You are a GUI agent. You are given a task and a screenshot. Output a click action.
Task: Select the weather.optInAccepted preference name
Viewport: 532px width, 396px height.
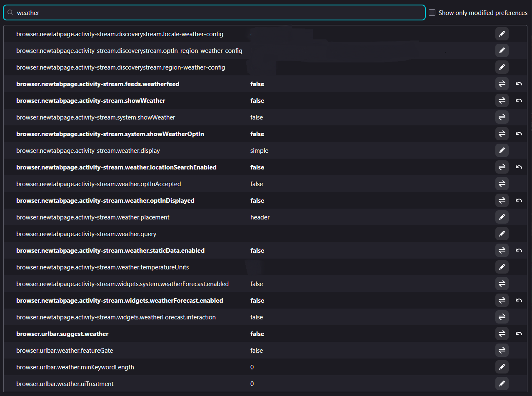[x=99, y=184]
